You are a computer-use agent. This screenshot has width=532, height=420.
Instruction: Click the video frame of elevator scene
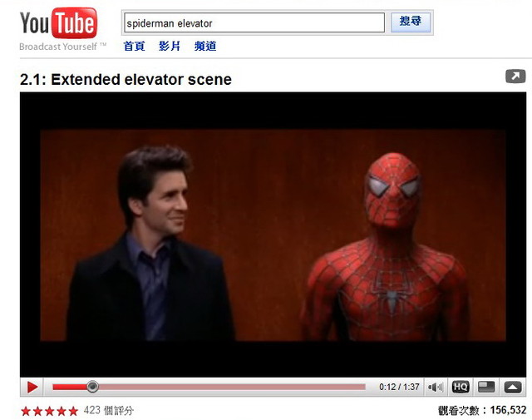pos(273,235)
